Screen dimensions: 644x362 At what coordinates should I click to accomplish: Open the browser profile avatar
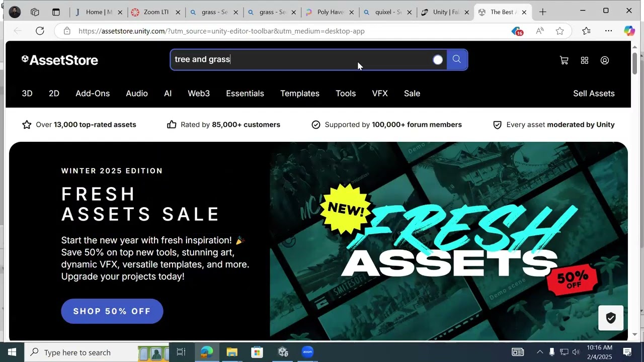[15, 12]
